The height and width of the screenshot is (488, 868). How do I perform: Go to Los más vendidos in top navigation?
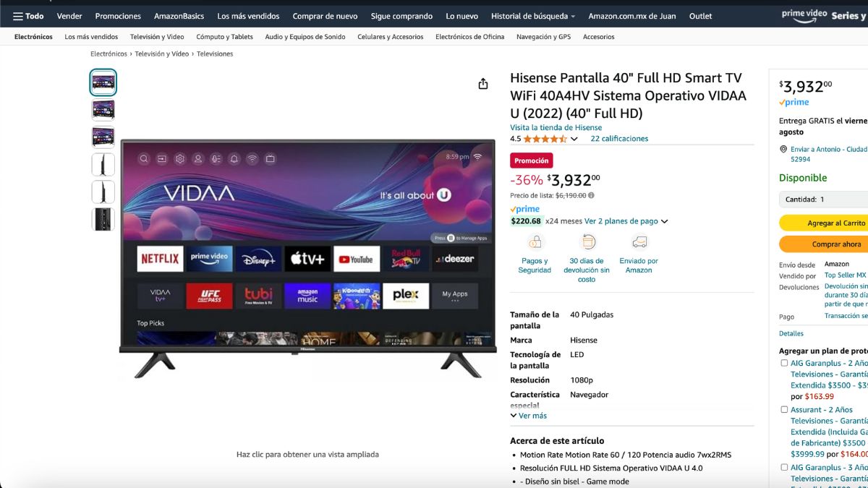click(x=248, y=16)
